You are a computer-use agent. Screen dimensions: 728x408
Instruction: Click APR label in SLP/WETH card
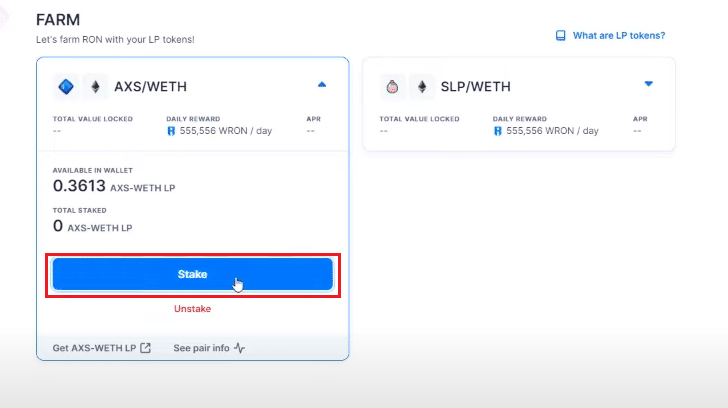[640, 119]
